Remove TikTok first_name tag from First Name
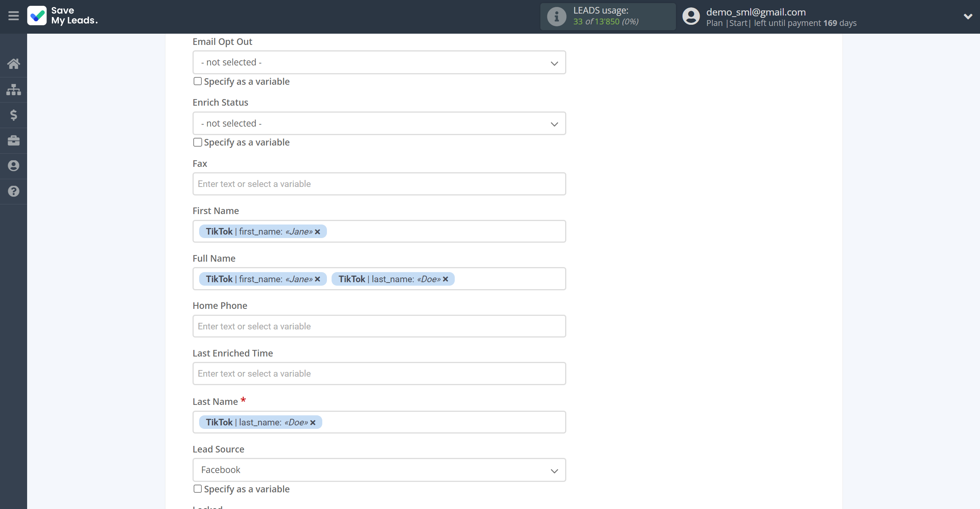Image resolution: width=980 pixels, height=509 pixels. [318, 231]
